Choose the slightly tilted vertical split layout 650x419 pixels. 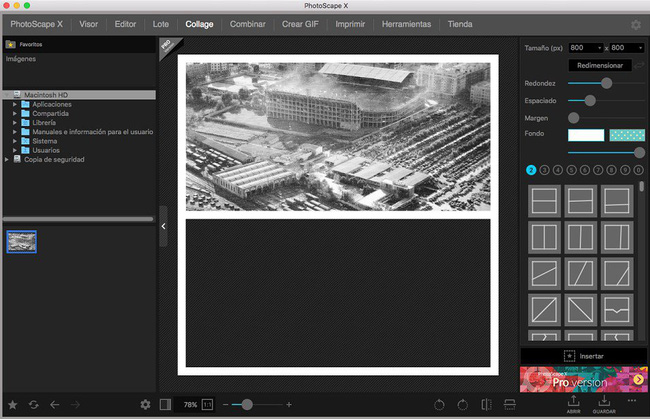tap(580, 237)
